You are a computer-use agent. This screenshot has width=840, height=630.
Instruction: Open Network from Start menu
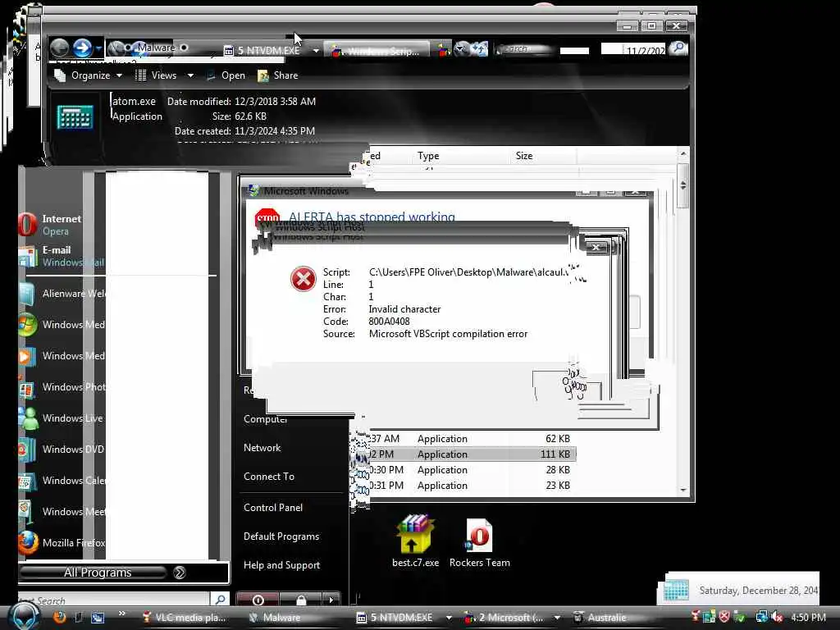pos(262,448)
